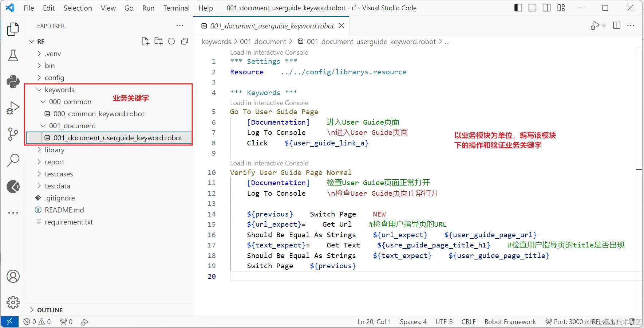Open the Terminal menu

pos(176,8)
